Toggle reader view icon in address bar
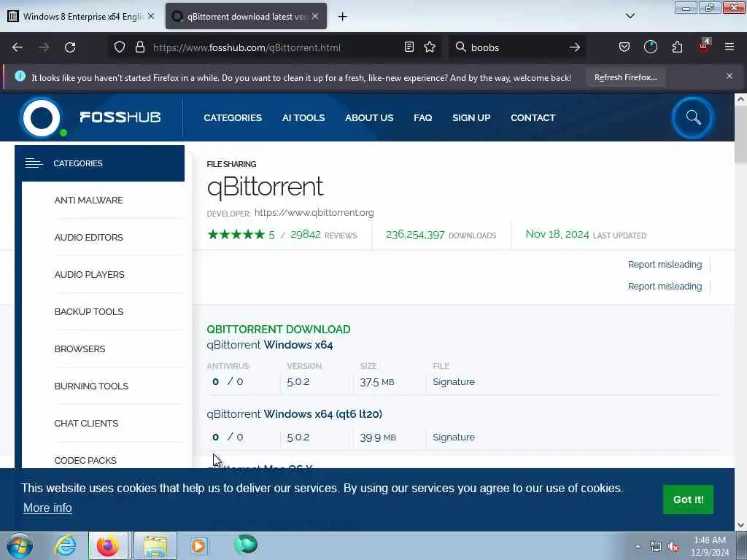Image resolution: width=747 pixels, height=560 pixels. [409, 47]
